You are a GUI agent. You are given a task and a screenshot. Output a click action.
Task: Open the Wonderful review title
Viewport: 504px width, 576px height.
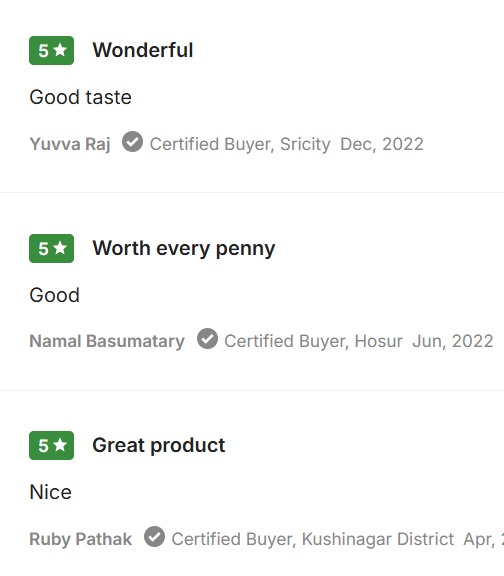coord(143,50)
